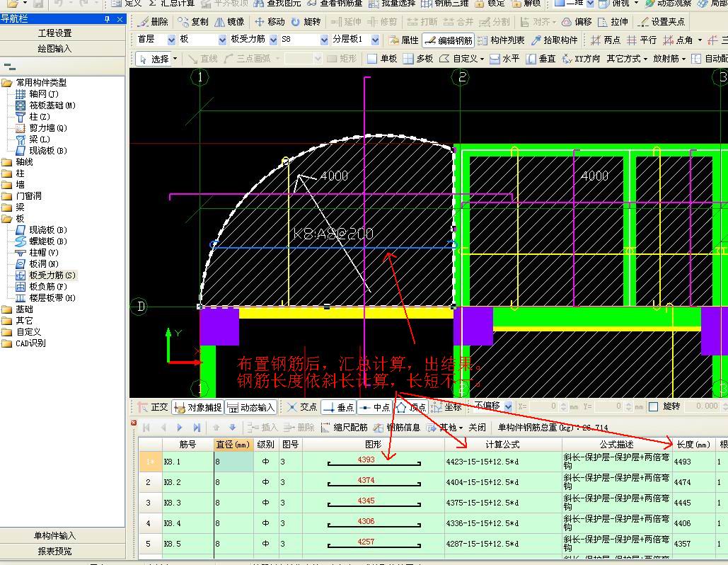
Task: Click the 拉伸 (stretch) tool
Action: [x=613, y=22]
